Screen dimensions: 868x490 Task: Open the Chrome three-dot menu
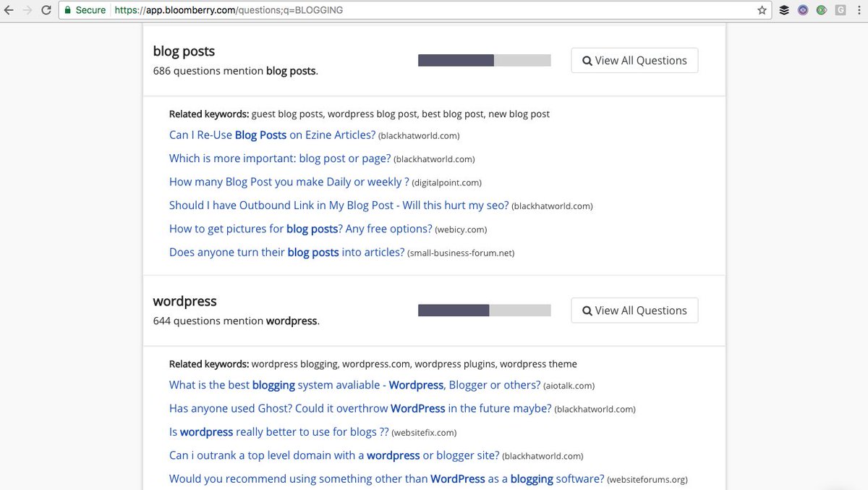click(x=859, y=10)
